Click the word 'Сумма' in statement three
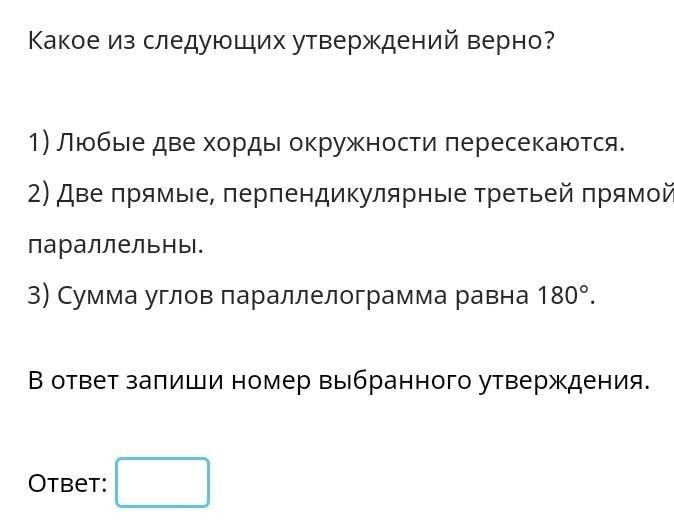 click(x=97, y=297)
